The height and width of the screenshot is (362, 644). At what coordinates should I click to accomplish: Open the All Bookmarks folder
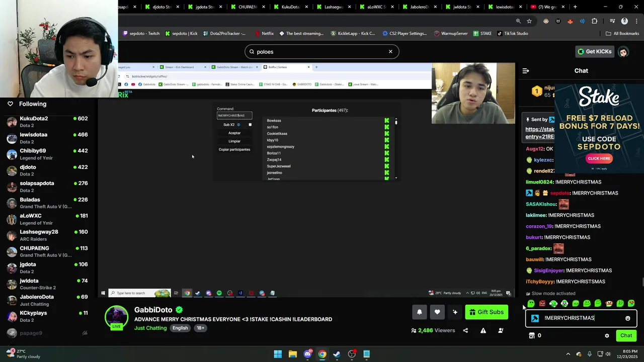pyautogui.click(x=622, y=34)
